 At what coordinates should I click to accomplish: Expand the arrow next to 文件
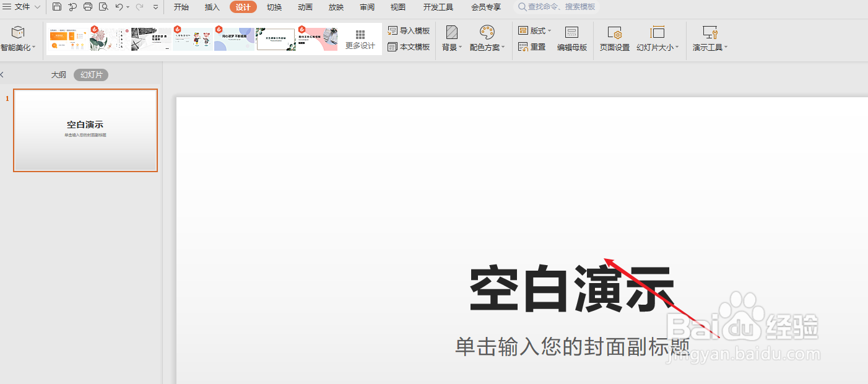[38, 7]
